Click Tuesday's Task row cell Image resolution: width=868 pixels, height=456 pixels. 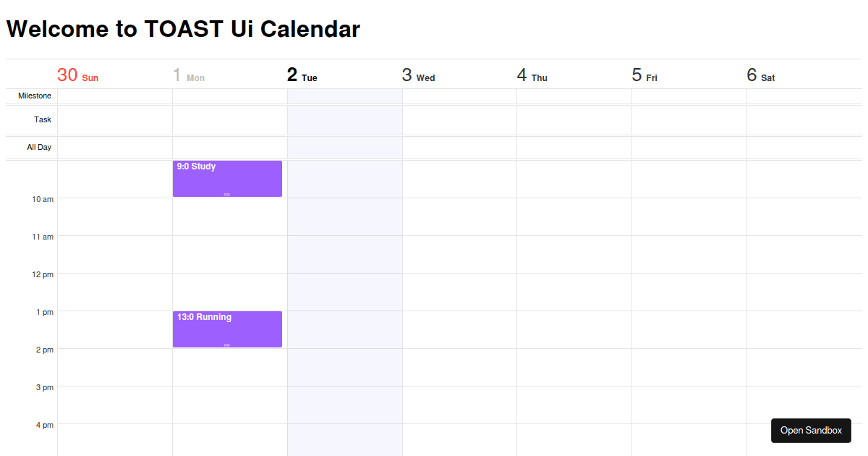pos(344,119)
